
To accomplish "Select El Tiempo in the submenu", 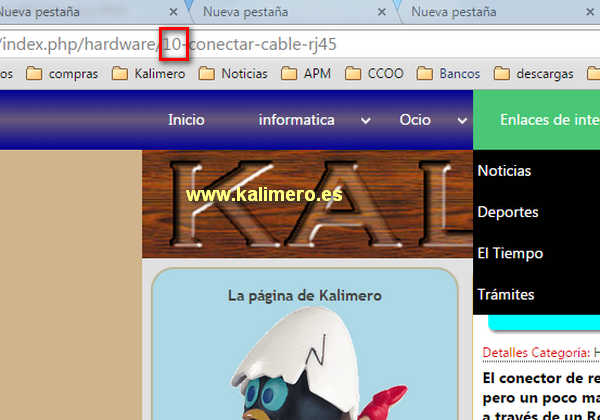I will 510,253.
